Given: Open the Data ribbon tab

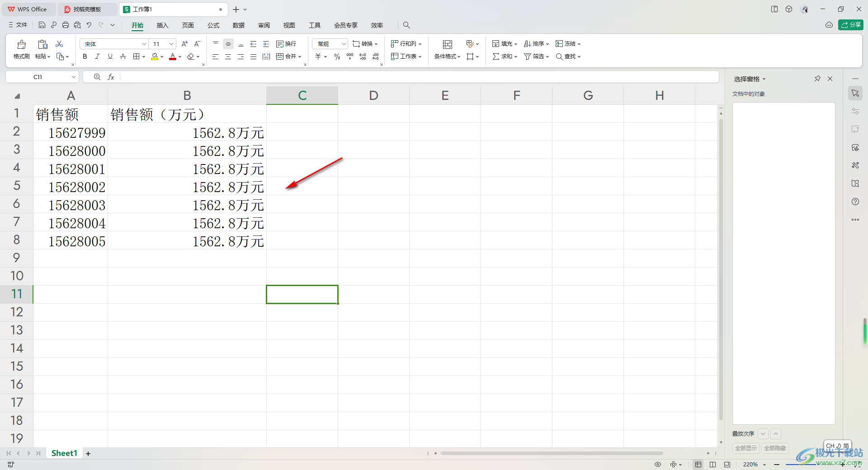Looking at the screenshot, I should [x=238, y=25].
